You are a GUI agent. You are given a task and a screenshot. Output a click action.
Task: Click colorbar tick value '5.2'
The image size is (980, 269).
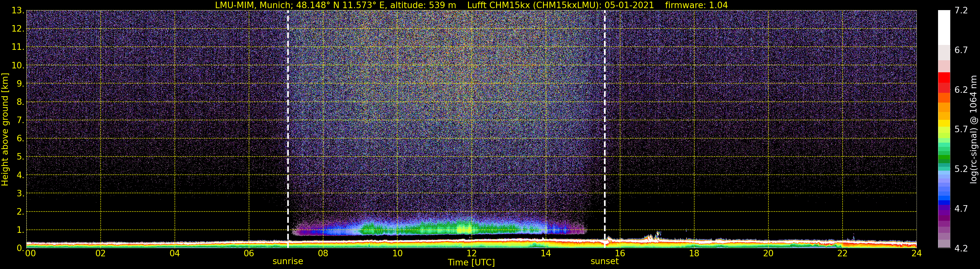(x=961, y=169)
